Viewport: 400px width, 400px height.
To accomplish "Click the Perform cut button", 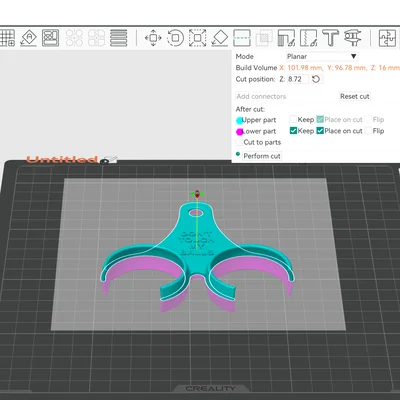I will tap(262, 156).
